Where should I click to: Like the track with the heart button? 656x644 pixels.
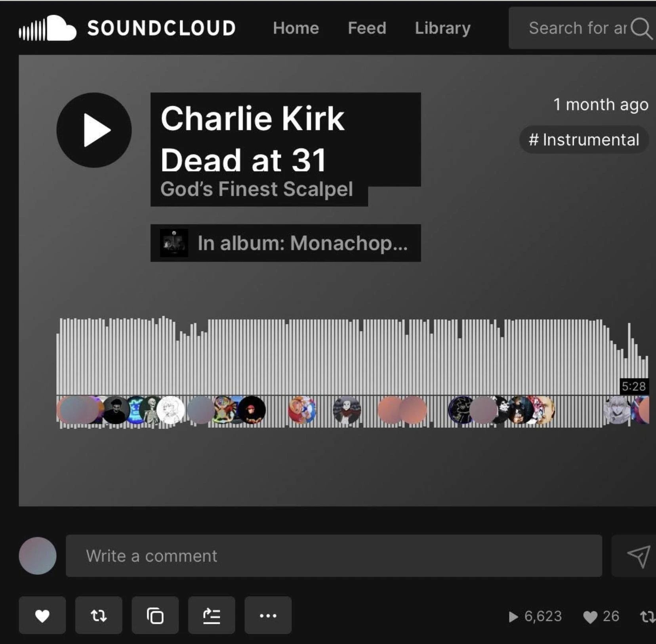pos(42,615)
